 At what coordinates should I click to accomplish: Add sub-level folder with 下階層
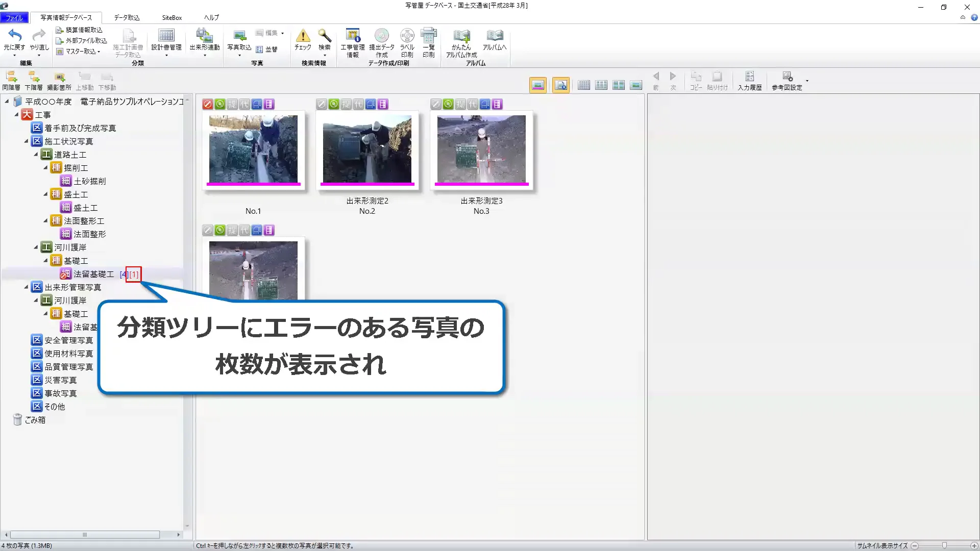point(34,81)
